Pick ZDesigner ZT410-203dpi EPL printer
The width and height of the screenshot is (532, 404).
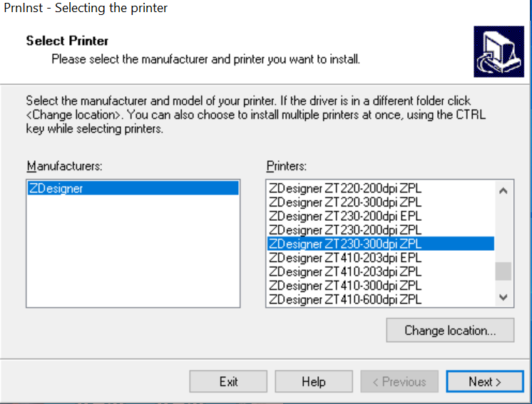[345, 258]
